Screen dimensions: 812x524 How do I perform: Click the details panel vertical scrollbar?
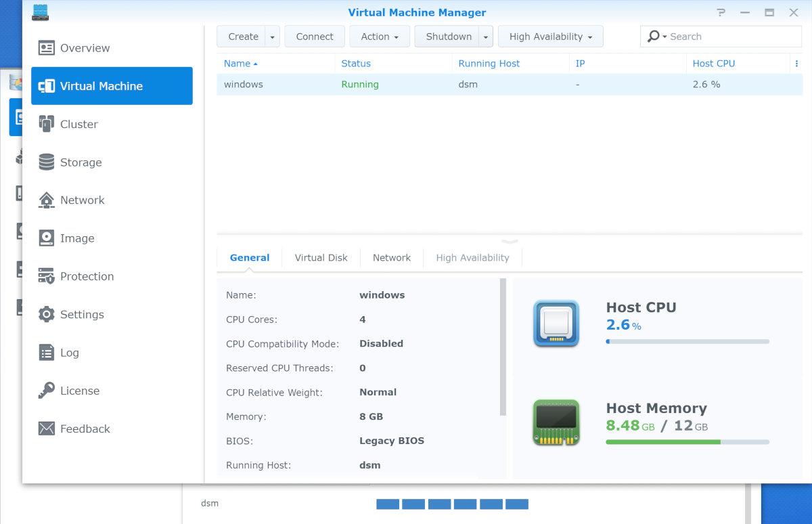(x=503, y=347)
